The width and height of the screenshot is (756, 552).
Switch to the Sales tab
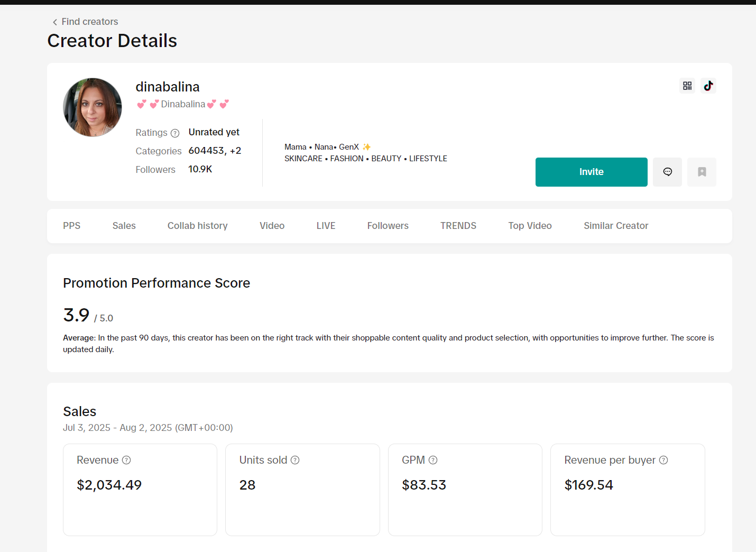coord(124,226)
